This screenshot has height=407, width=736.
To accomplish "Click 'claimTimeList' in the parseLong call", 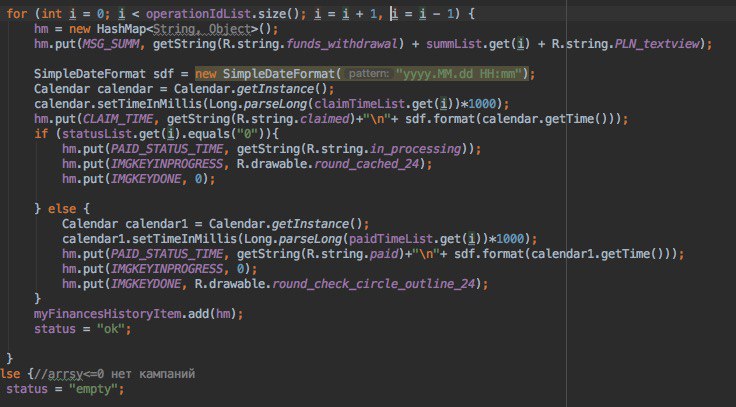I will point(360,104).
